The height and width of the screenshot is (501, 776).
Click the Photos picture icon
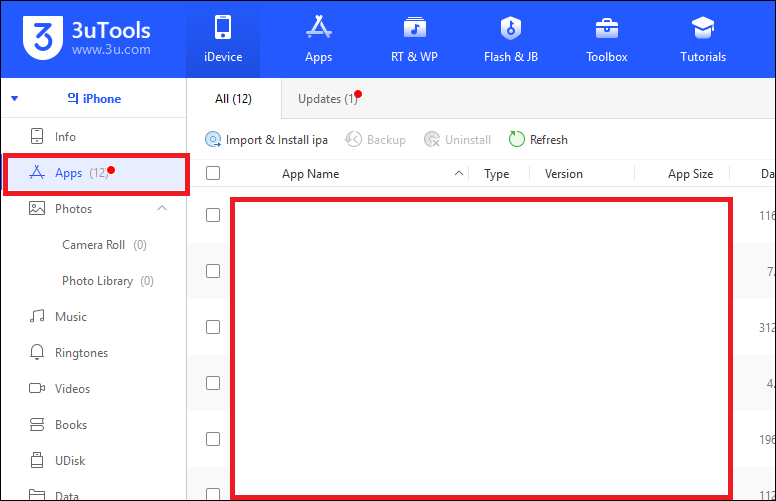coord(37,208)
